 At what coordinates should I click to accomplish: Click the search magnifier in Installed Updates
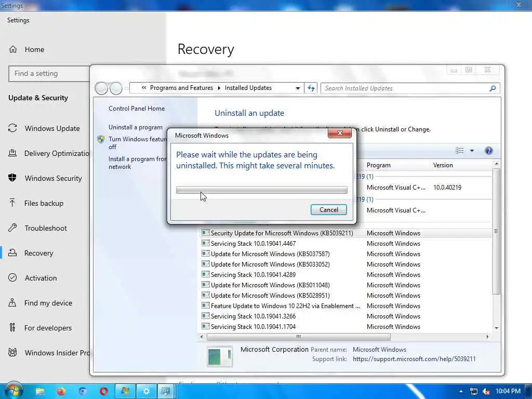coord(493,88)
